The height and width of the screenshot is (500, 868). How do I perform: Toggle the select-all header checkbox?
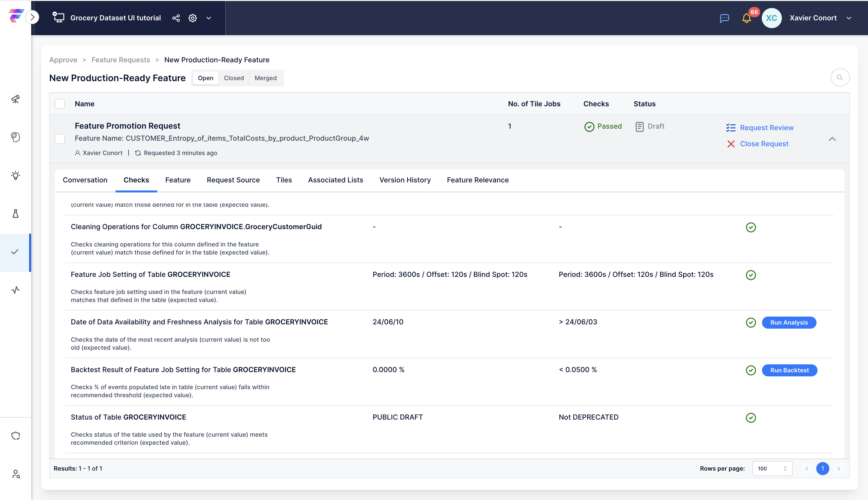(x=60, y=104)
